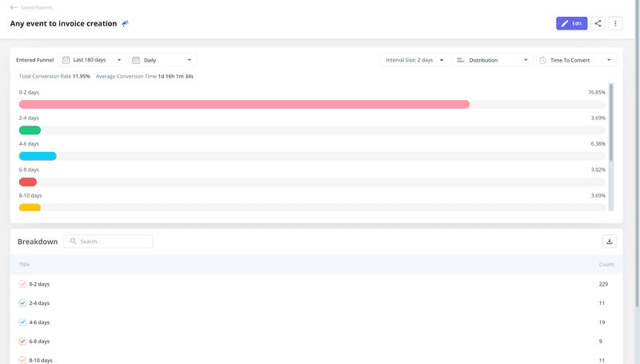Image resolution: width=640 pixels, height=364 pixels.
Task: Open the Last 180 days dropdown
Action: [x=92, y=60]
